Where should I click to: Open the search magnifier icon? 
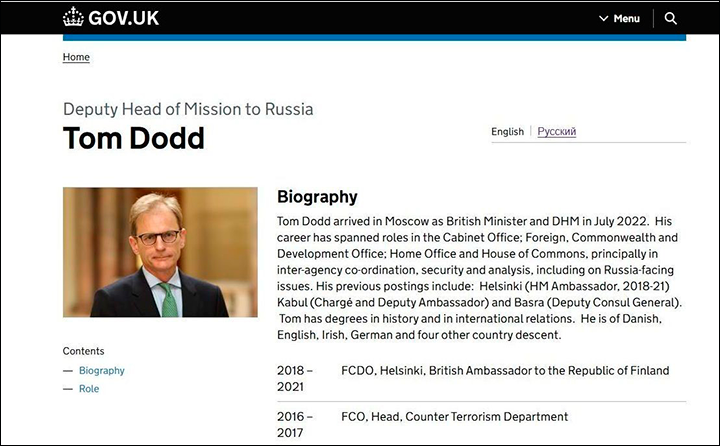pos(671,18)
